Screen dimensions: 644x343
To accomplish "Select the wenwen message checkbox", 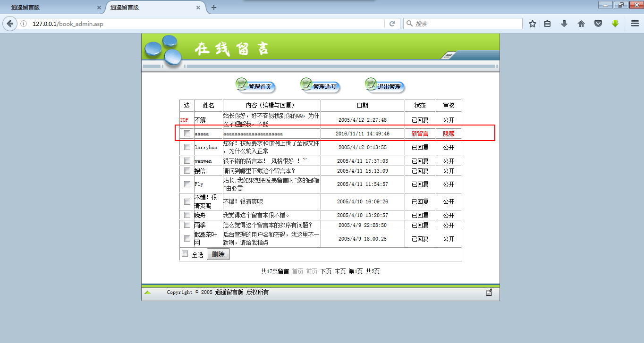I will click(187, 161).
